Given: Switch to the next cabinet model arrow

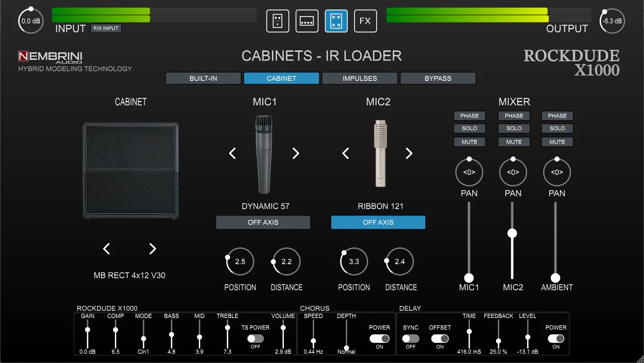Looking at the screenshot, I should [152, 249].
